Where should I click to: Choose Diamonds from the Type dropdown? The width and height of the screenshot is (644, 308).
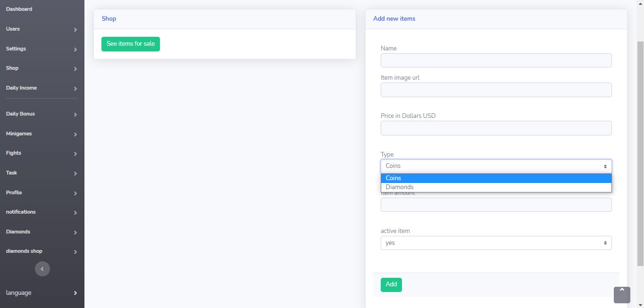[x=496, y=187]
